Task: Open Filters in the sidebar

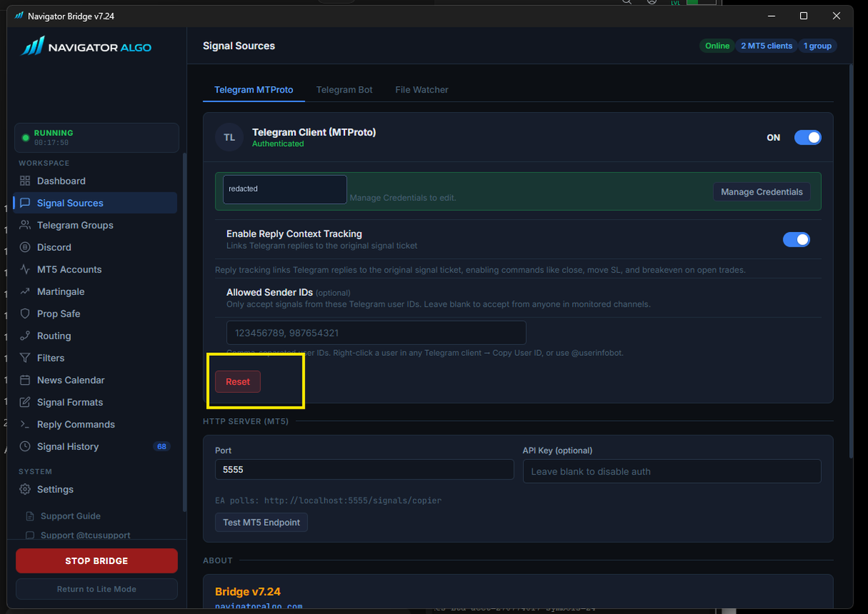Action: tap(95, 358)
